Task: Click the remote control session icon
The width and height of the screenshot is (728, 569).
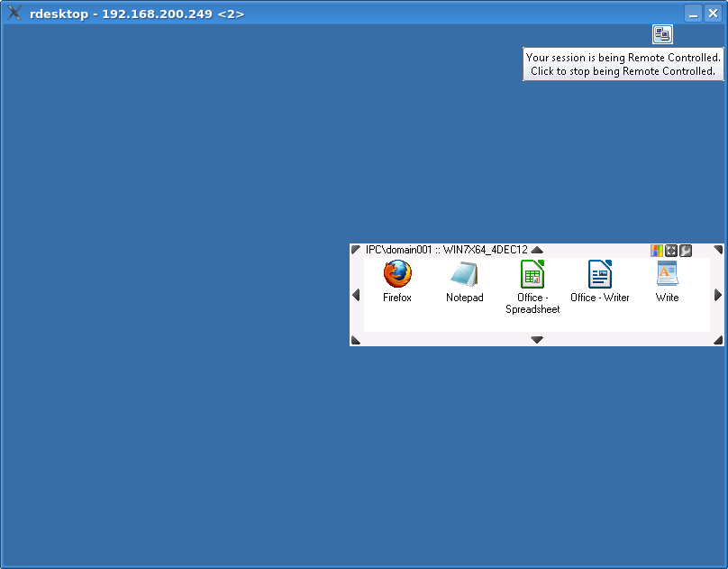Action: [x=663, y=34]
